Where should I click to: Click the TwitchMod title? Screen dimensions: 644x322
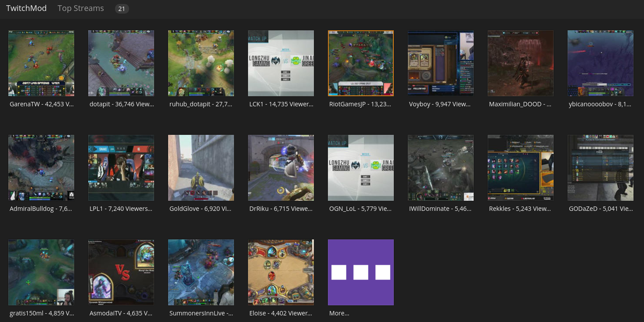pos(26,8)
